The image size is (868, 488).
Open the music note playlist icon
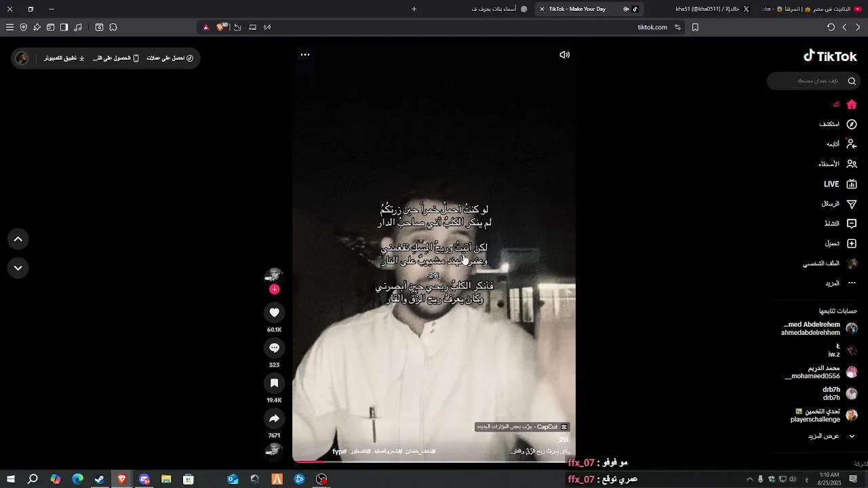click(78, 27)
